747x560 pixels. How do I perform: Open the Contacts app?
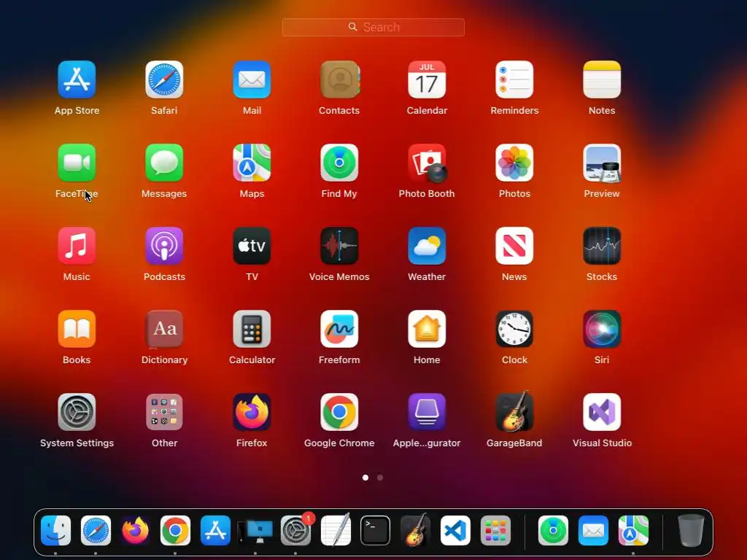point(340,79)
